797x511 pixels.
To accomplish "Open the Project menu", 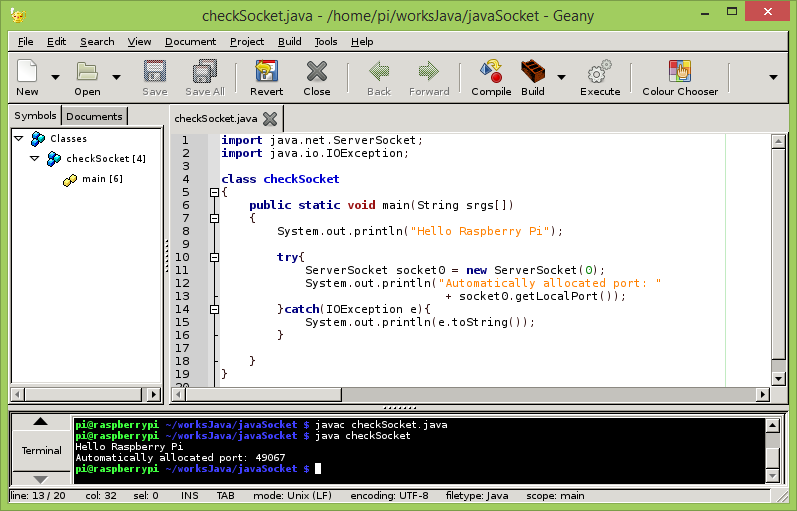I will click(247, 42).
